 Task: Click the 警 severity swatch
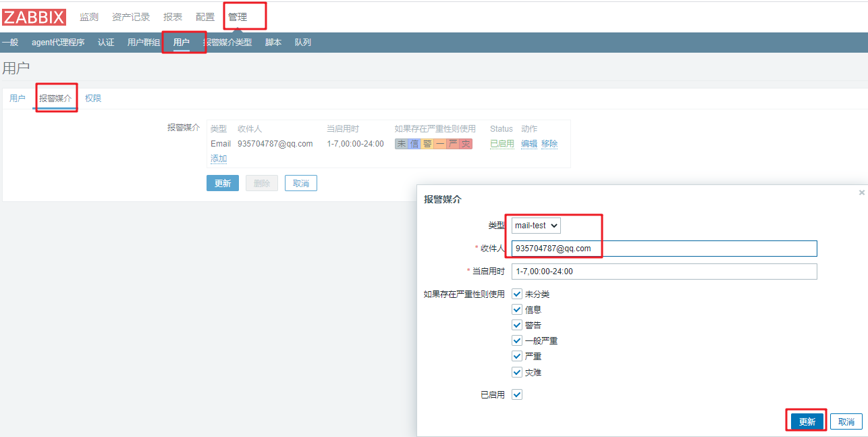pos(427,144)
